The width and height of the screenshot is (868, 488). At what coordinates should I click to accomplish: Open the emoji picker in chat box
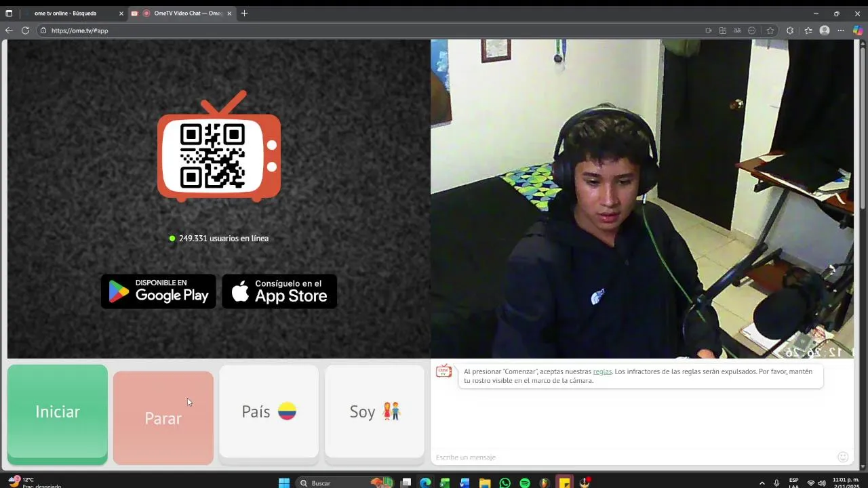click(843, 457)
